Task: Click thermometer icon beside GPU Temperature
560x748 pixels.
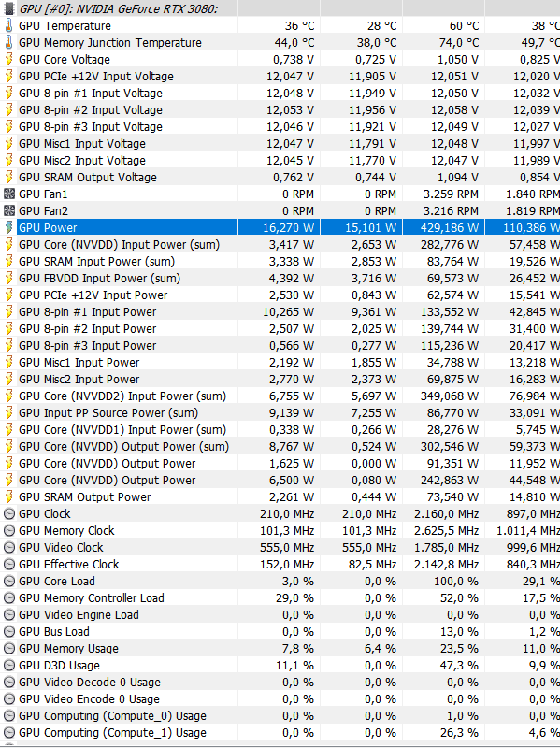Action: [x=9, y=26]
